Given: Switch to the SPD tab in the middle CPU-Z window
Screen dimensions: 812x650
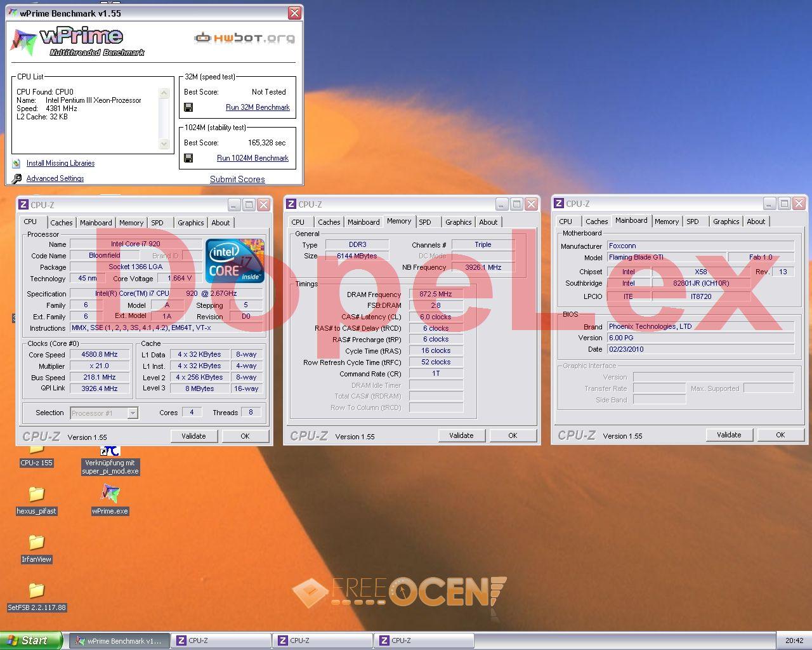Looking at the screenshot, I should click(x=425, y=222).
